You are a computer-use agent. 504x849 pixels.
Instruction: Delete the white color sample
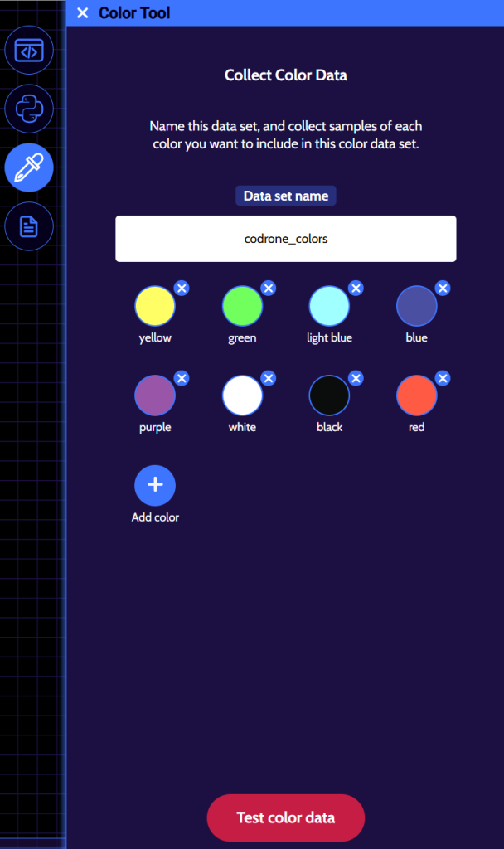point(269,378)
